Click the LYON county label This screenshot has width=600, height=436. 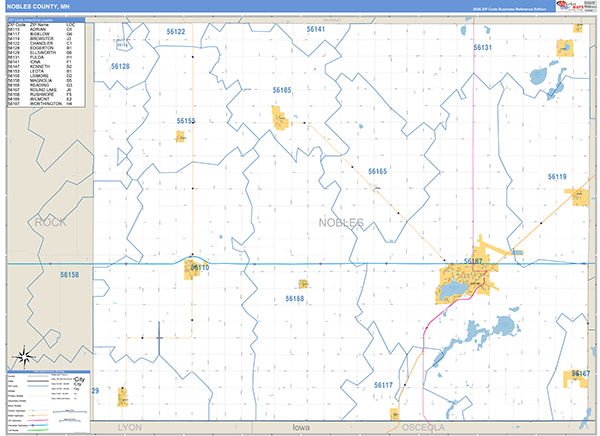click(x=130, y=428)
